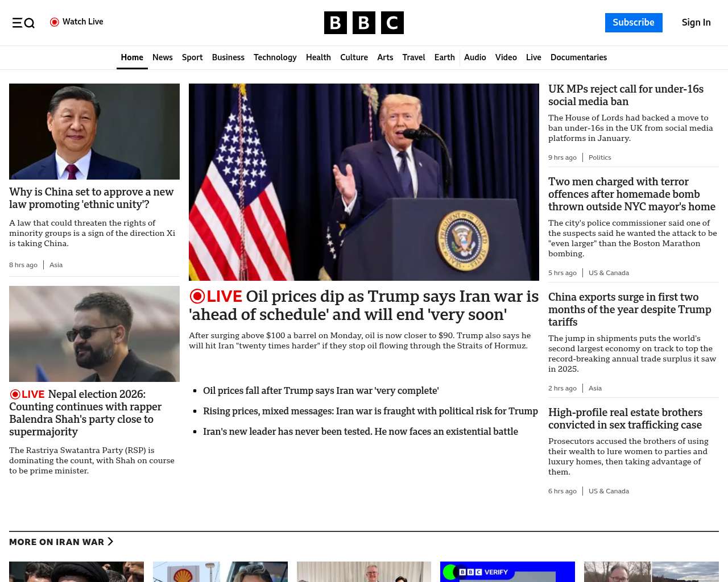Expand the More on Iran War chevron

pos(110,542)
